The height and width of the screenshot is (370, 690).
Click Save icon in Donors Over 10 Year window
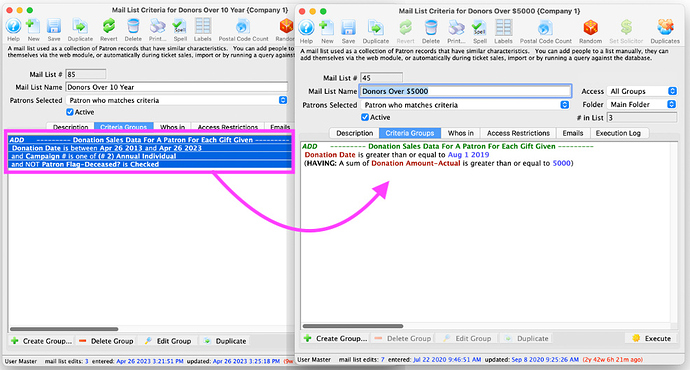pyautogui.click(x=54, y=26)
